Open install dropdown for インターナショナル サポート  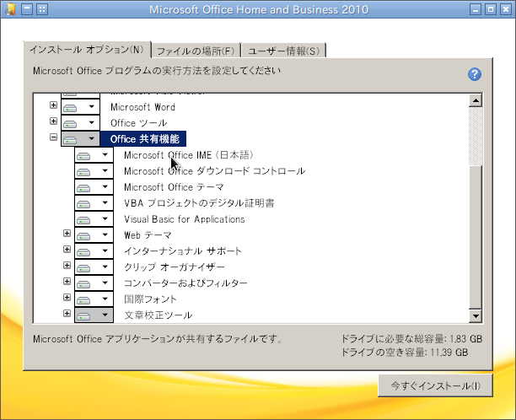tap(94, 251)
